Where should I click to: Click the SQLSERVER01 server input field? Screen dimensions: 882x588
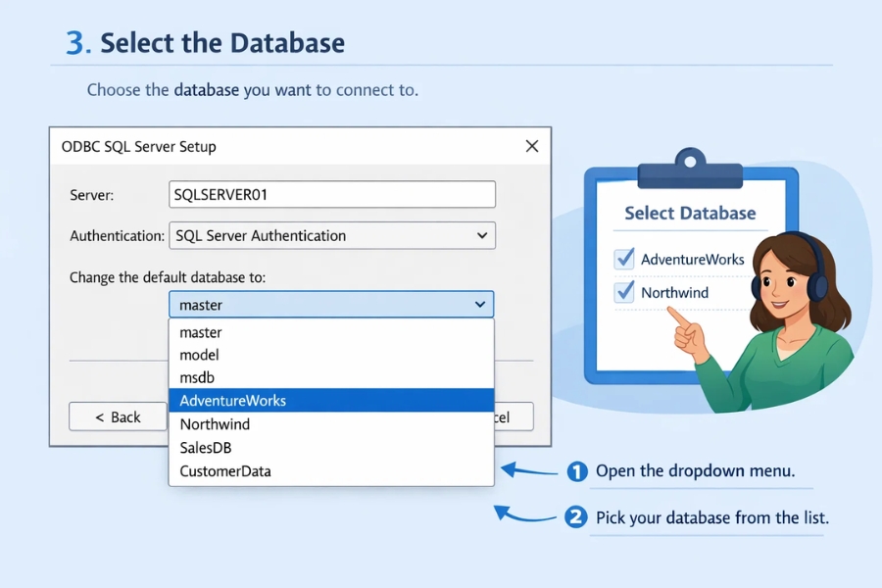[x=331, y=194]
